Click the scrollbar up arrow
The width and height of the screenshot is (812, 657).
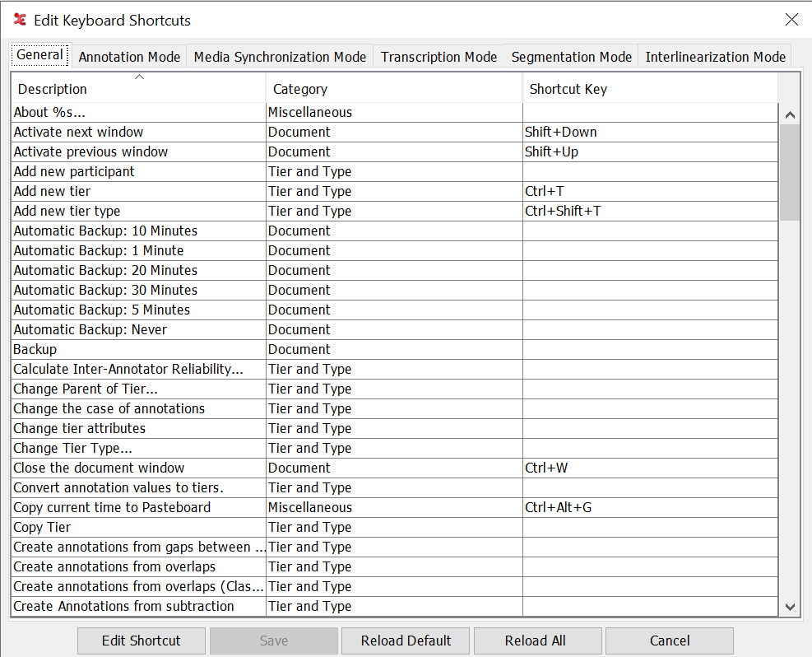[x=790, y=114]
